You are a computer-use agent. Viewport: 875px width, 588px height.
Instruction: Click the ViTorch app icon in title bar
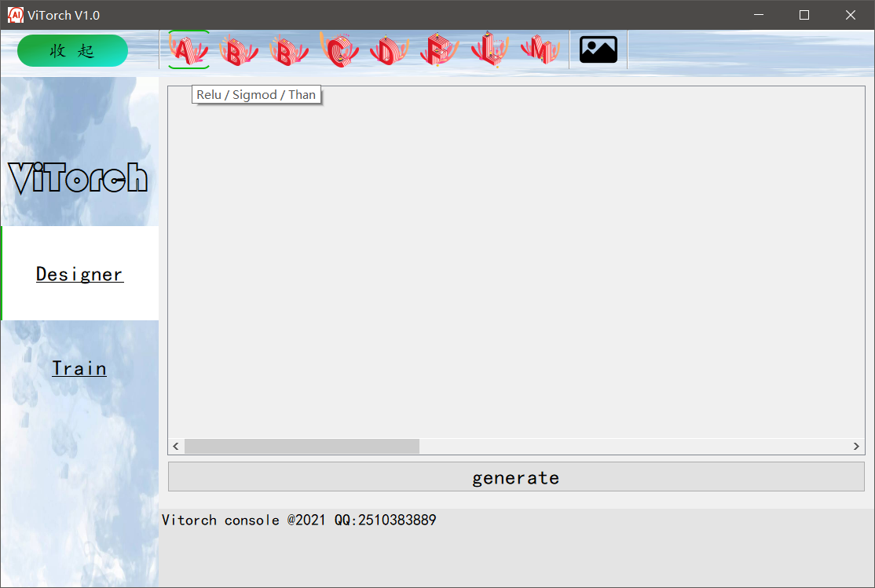pyautogui.click(x=15, y=15)
